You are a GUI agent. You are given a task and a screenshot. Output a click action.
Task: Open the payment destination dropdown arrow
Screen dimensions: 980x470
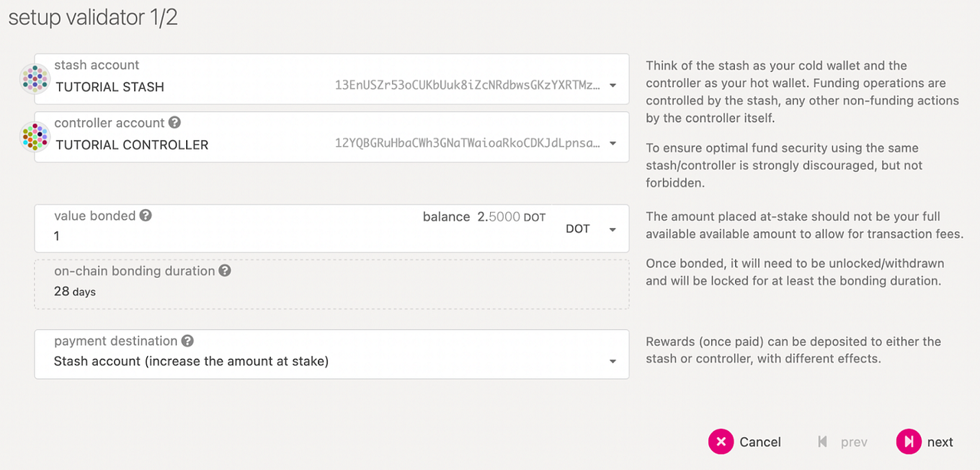click(612, 362)
